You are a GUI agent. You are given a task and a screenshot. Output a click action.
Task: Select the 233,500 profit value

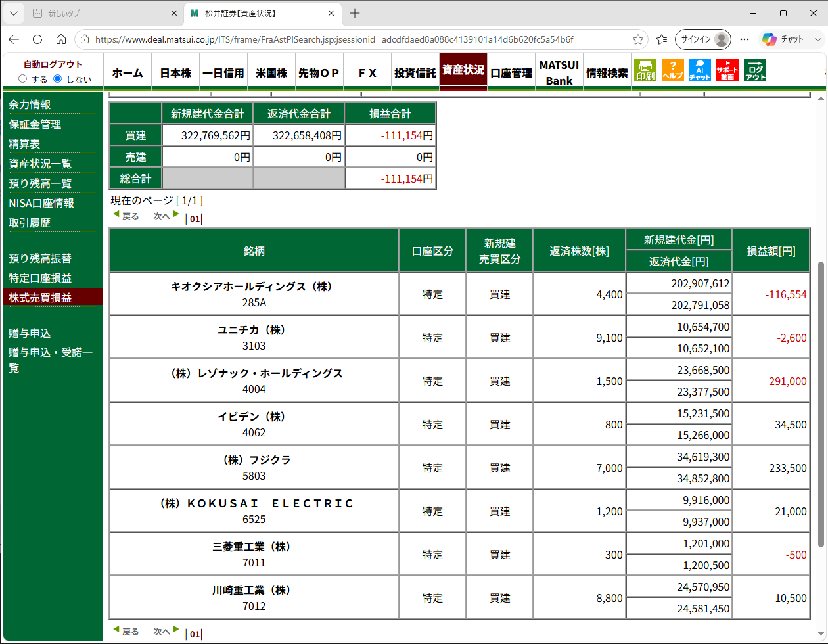(x=788, y=468)
